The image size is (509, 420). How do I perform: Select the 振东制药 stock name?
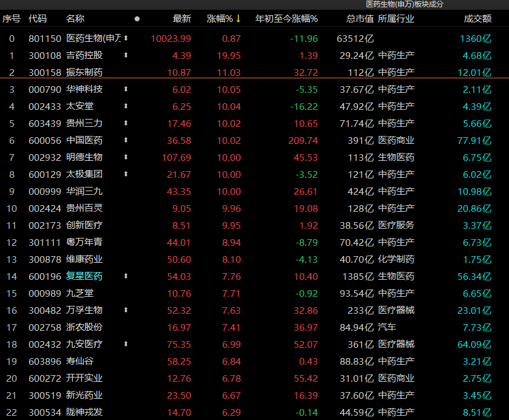click(x=84, y=72)
